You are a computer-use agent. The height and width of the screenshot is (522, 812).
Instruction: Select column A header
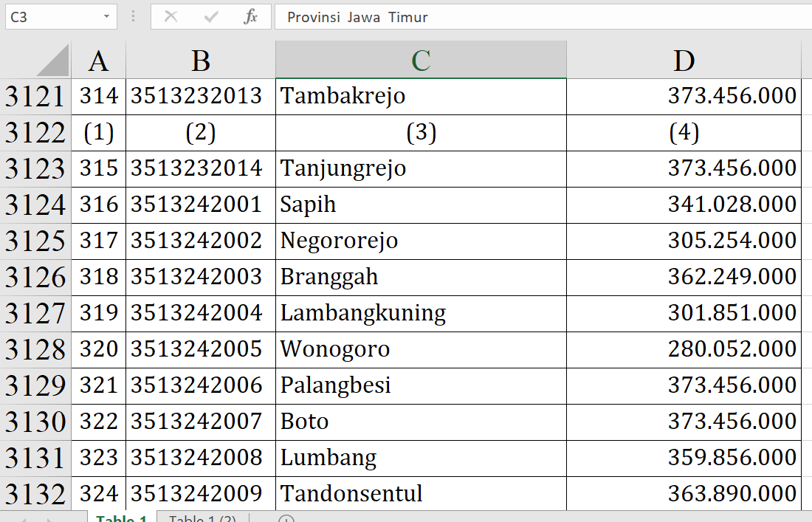(x=98, y=61)
